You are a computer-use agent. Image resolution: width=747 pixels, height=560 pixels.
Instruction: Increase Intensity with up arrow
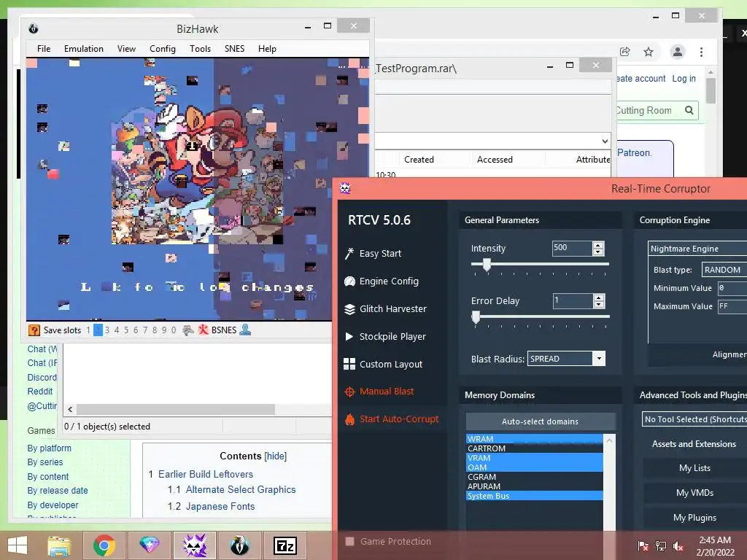click(x=598, y=245)
